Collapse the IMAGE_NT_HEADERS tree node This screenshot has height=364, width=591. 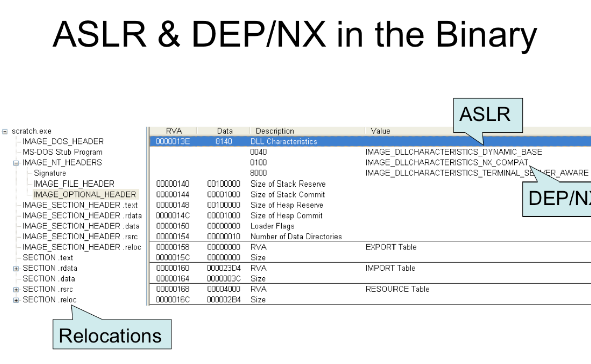coord(16,163)
